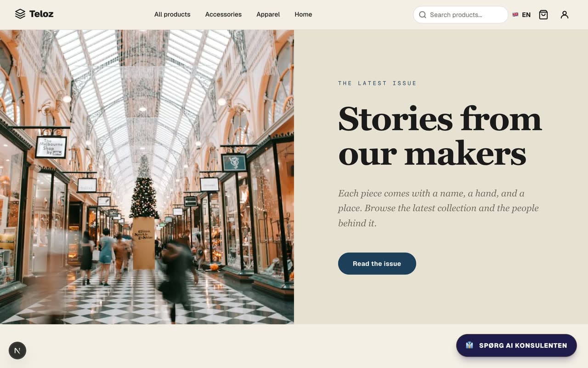Click the Teloz stacked layers logo icon
The height and width of the screenshot is (368, 588).
[x=20, y=14]
